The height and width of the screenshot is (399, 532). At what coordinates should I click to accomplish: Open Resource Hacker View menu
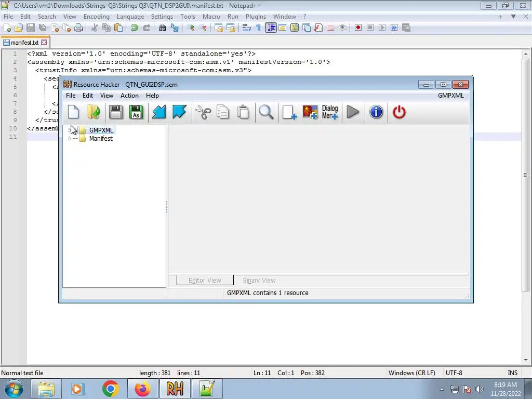[x=107, y=96]
